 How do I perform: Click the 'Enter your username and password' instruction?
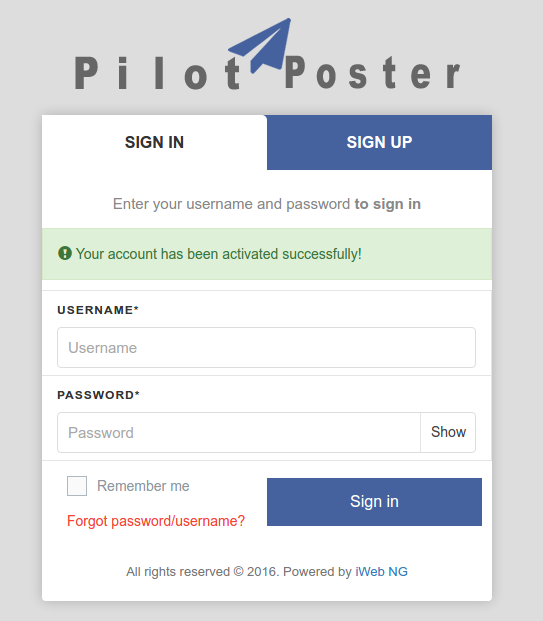pyautogui.click(x=231, y=204)
